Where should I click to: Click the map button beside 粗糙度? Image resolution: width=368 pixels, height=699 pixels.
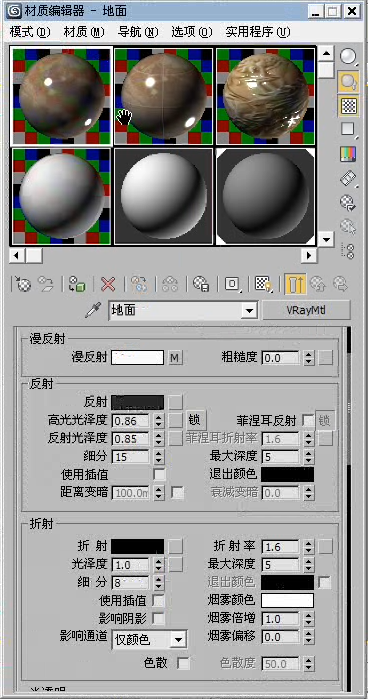(325, 358)
